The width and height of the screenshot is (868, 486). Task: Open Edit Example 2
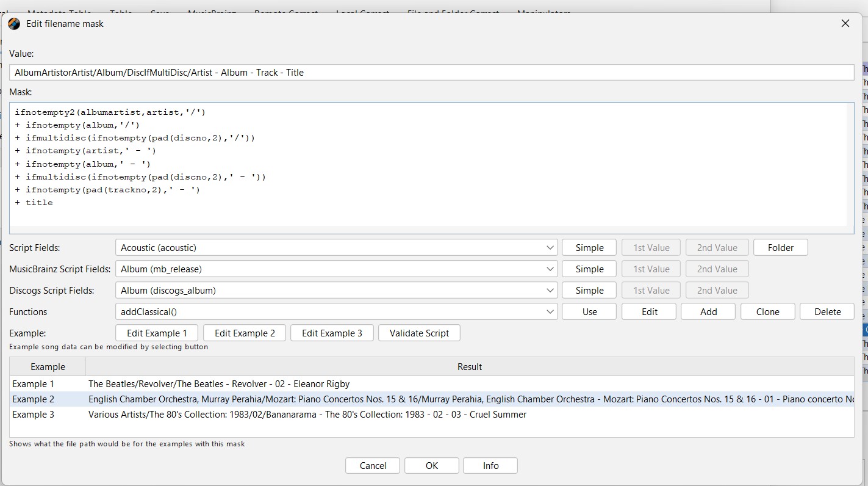(x=245, y=333)
